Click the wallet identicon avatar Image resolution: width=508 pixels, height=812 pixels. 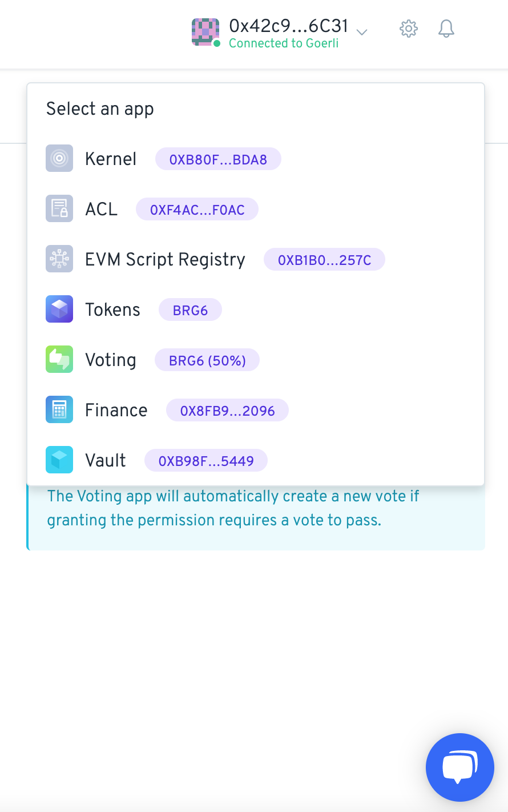(205, 32)
